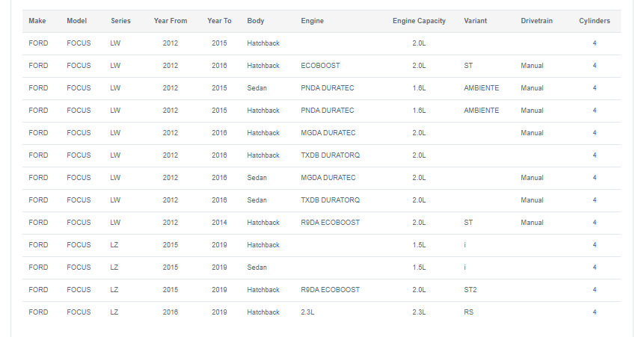Click AMBIENTE variant in the Sedan row

point(481,88)
